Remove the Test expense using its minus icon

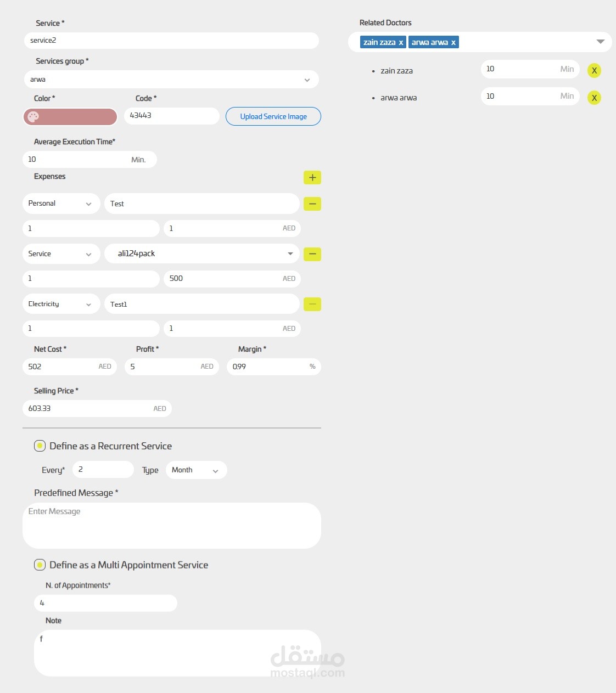(x=312, y=204)
